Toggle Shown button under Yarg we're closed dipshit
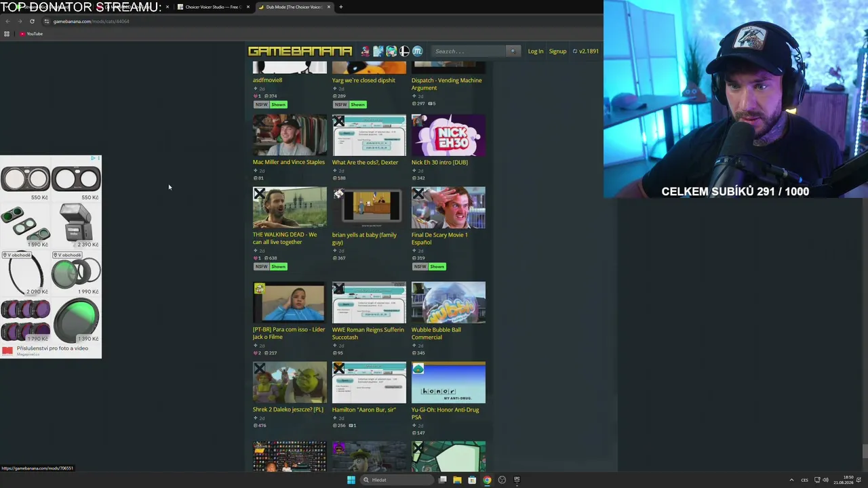868x488 pixels. pyautogui.click(x=358, y=104)
